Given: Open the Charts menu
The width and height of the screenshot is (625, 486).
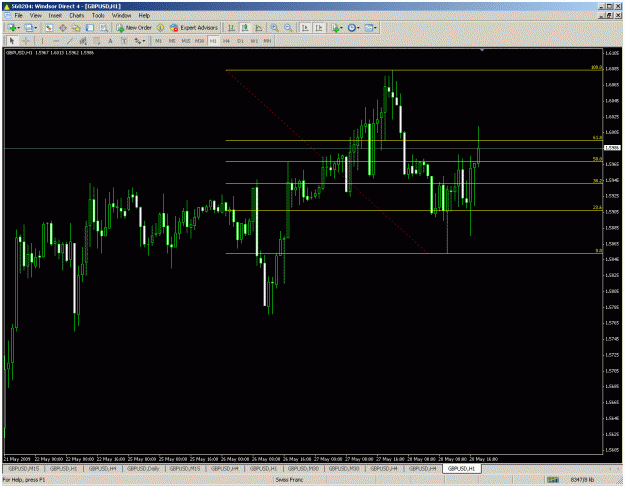Looking at the screenshot, I should (77, 16).
